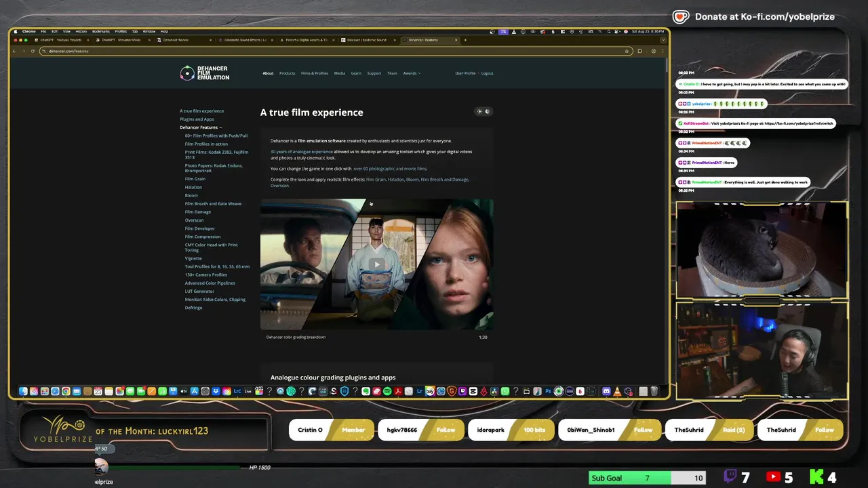Open Lightroom (Lr) from the Dock
The image size is (868, 488).
pos(419,391)
